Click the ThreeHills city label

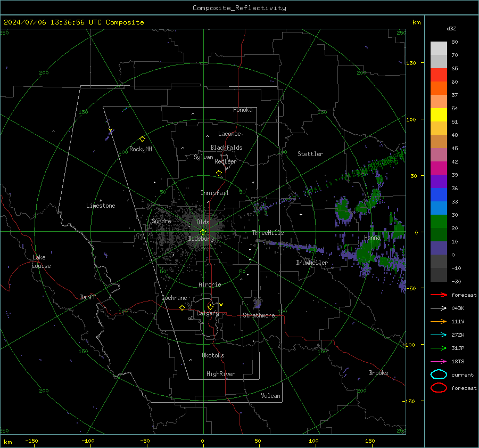click(x=268, y=233)
